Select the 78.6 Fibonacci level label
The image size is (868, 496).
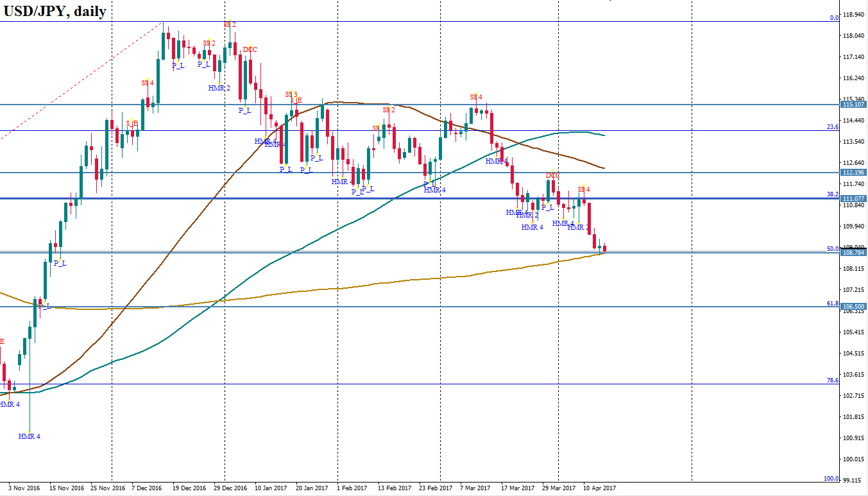click(x=833, y=381)
